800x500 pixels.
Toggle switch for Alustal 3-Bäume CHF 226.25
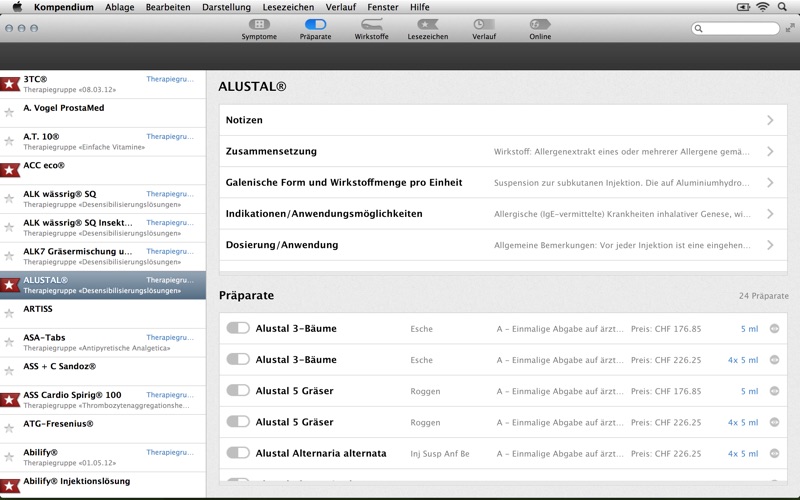pyautogui.click(x=238, y=359)
